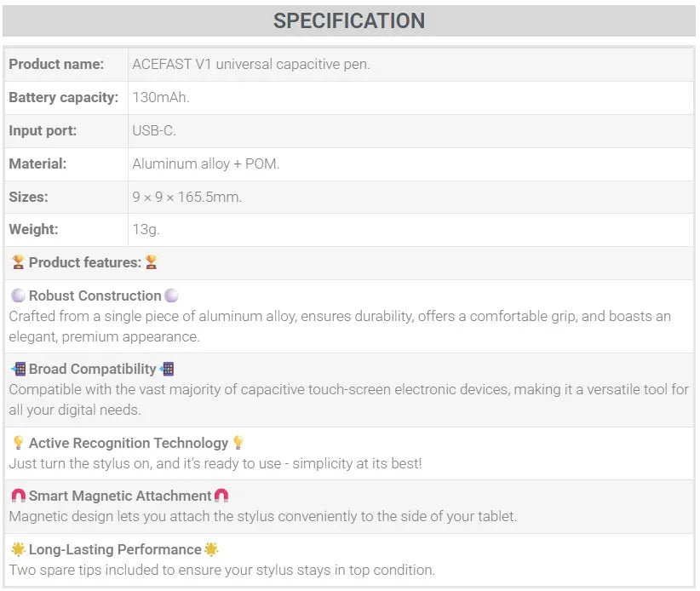This screenshot has height=591, width=700.
Task: Click the purple orb after Robust Construction
Action: (x=171, y=295)
